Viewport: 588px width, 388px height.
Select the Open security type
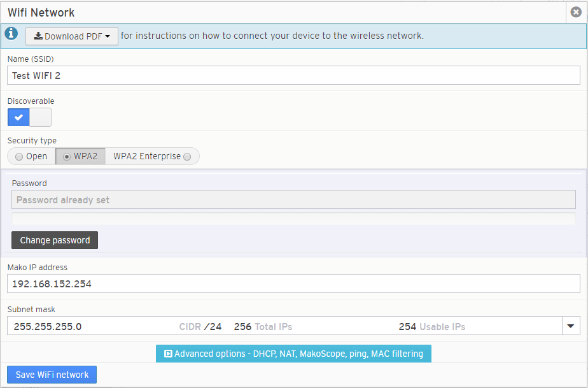pyautogui.click(x=31, y=156)
